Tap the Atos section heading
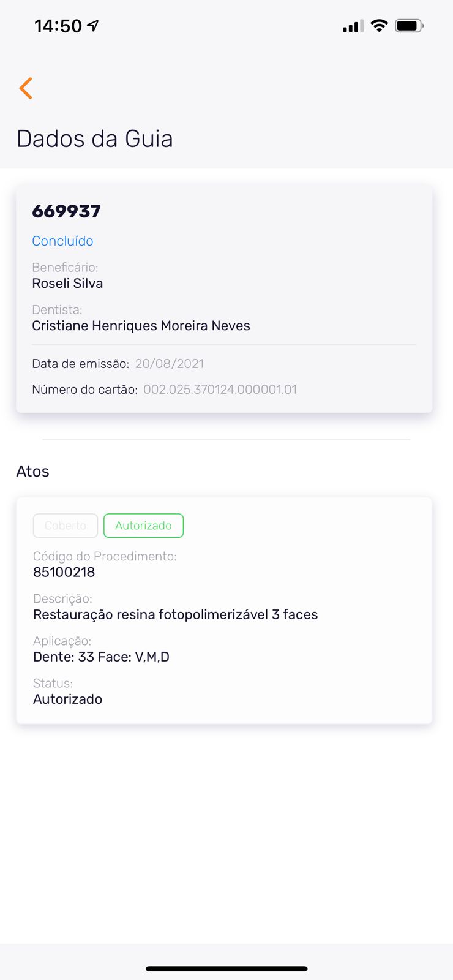The height and width of the screenshot is (980, 453). (32, 471)
